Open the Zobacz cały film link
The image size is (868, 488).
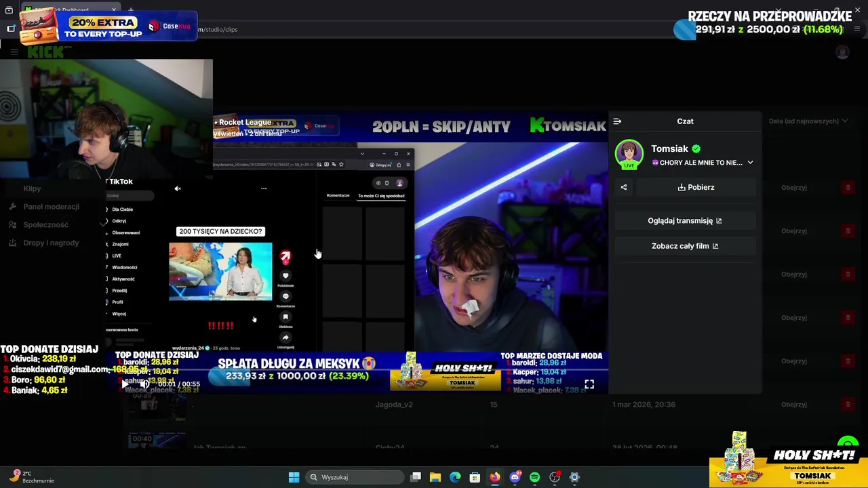pos(685,246)
